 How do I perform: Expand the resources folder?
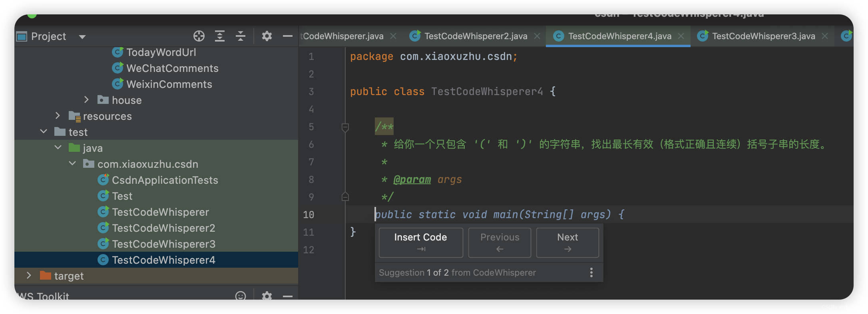point(58,115)
